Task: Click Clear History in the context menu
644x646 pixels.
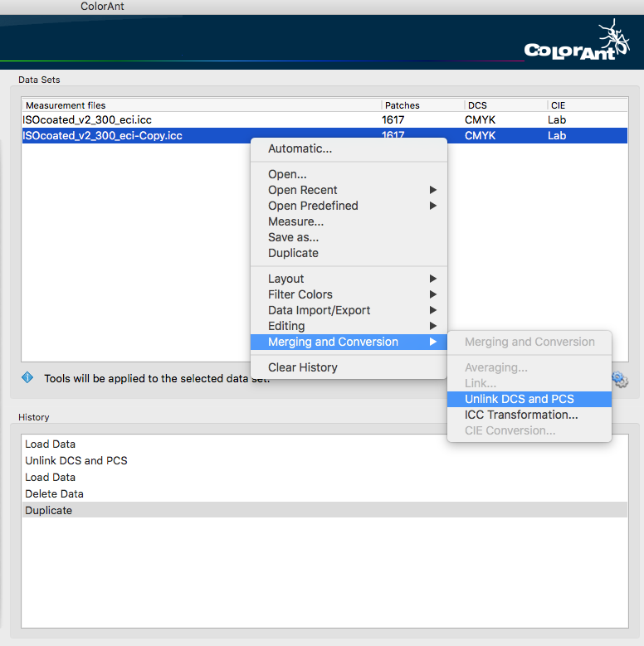Action: coord(349,367)
